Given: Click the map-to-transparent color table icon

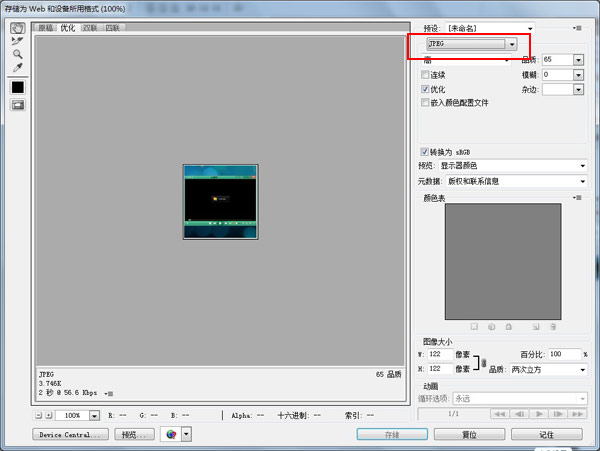Looking at the screenshot, I should coord(474,327).
